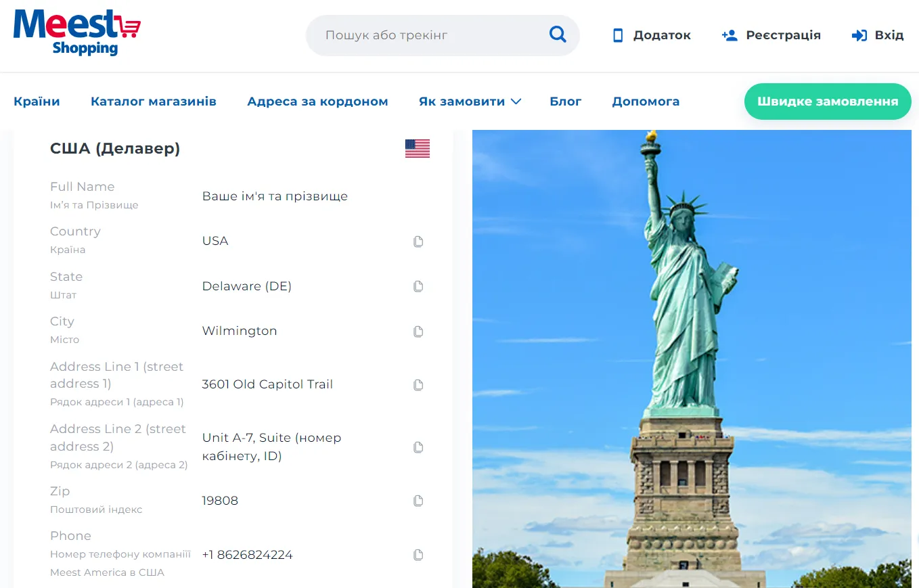The height and width of the screenshot is (588, 919).
Task: Copy the Delaware (DE) state value
Action: point(418,286)
